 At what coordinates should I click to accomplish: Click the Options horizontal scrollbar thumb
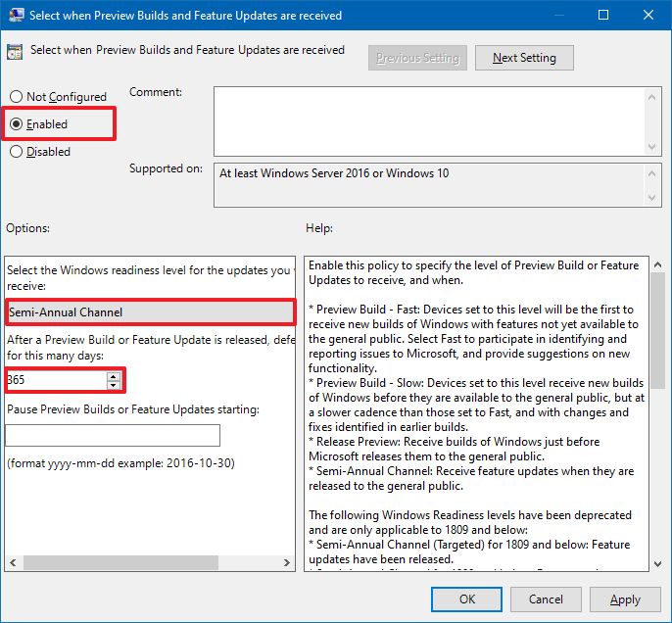pyautogui.click(x=120, y=562)
